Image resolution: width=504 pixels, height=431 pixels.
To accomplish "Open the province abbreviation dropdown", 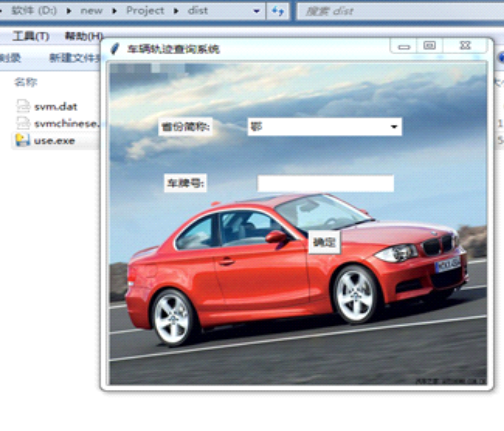I will coord(394,127).
